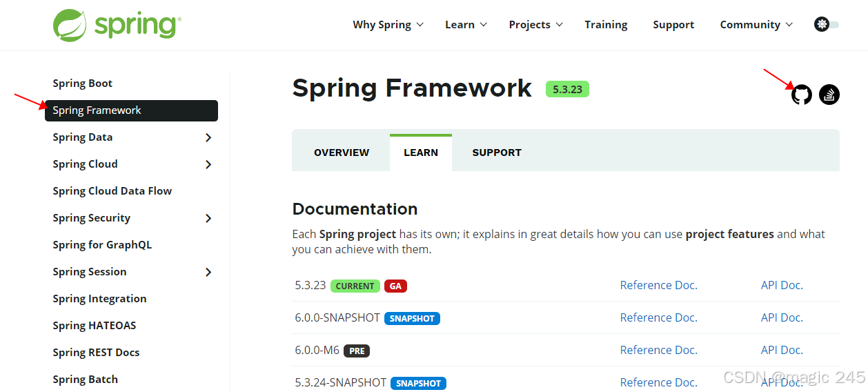Click the 5.3.23 version badge beside title

(x=567, y=89)
